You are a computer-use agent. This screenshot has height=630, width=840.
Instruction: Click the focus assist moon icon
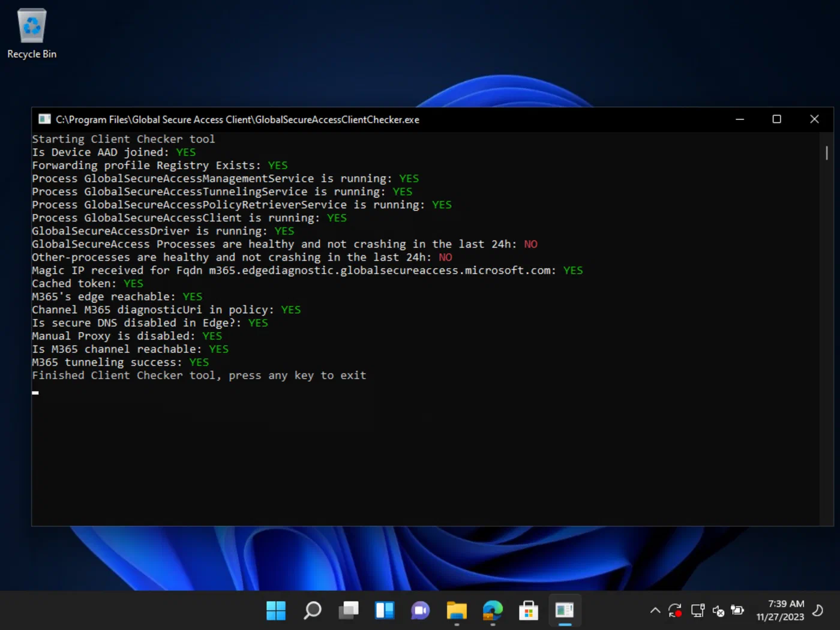coord(818,611)
